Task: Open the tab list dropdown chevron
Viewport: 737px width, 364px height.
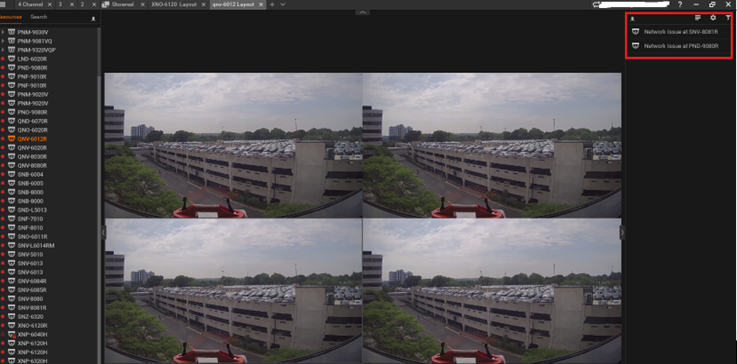Action: tap(282, 4)
